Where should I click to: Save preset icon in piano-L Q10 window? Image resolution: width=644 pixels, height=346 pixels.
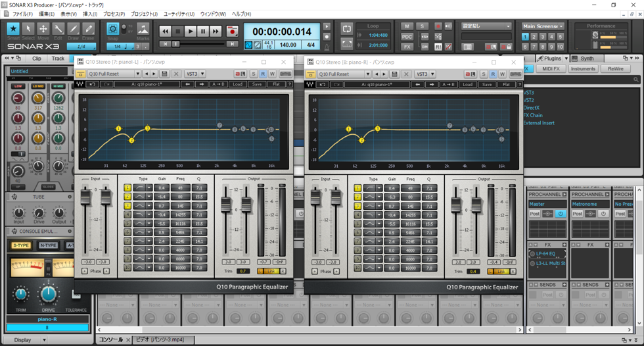tap(165, 74)
